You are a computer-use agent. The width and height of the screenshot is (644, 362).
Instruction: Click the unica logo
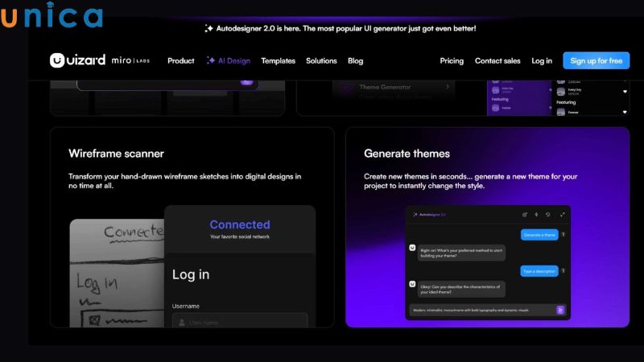point(52,14)
